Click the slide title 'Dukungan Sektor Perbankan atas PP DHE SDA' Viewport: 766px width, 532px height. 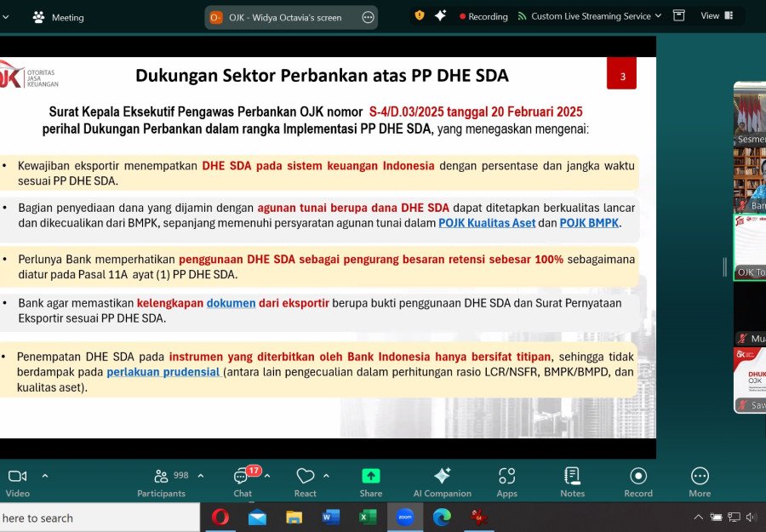tap(322, 76)
